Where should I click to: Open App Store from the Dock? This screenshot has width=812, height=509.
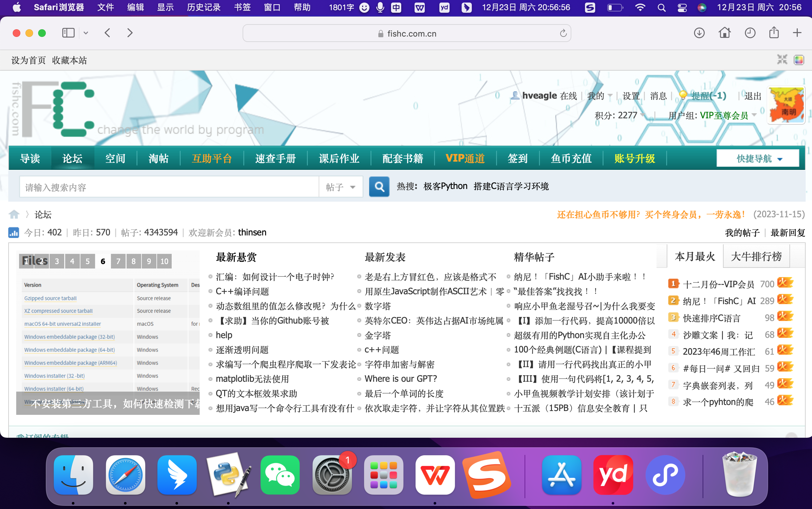(x=561, y=475)
